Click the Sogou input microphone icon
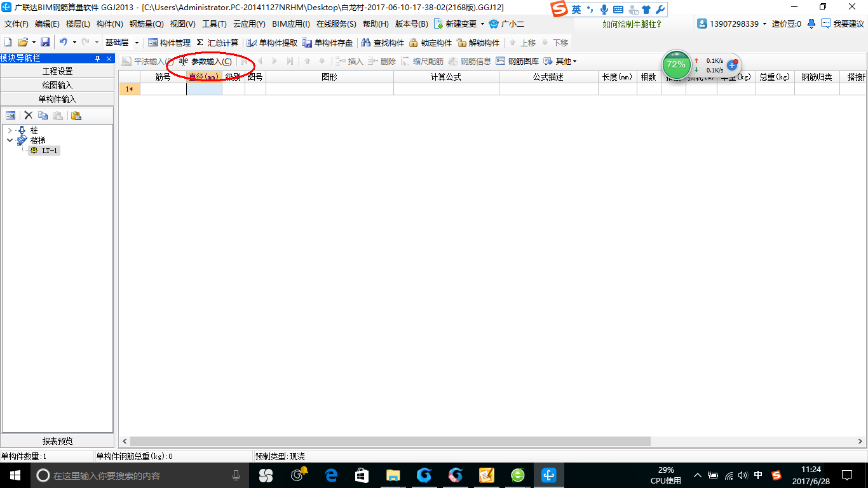868x488 pixels. pos(604,10)
